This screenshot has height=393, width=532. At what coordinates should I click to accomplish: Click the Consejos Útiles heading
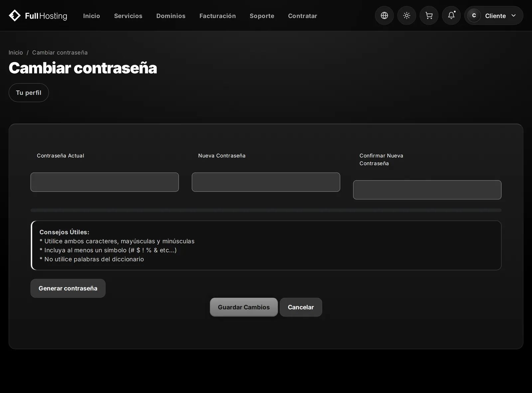(65, 232)
